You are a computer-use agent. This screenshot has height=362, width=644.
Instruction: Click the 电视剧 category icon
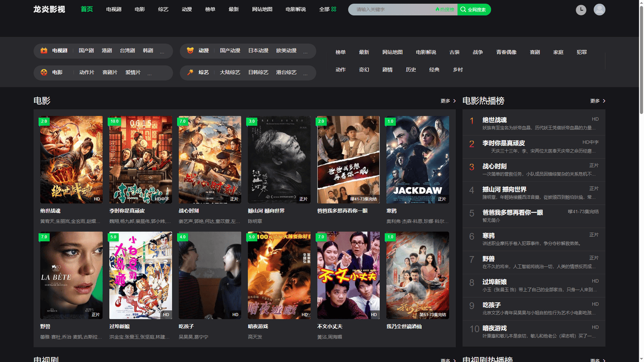pos(44,51)
